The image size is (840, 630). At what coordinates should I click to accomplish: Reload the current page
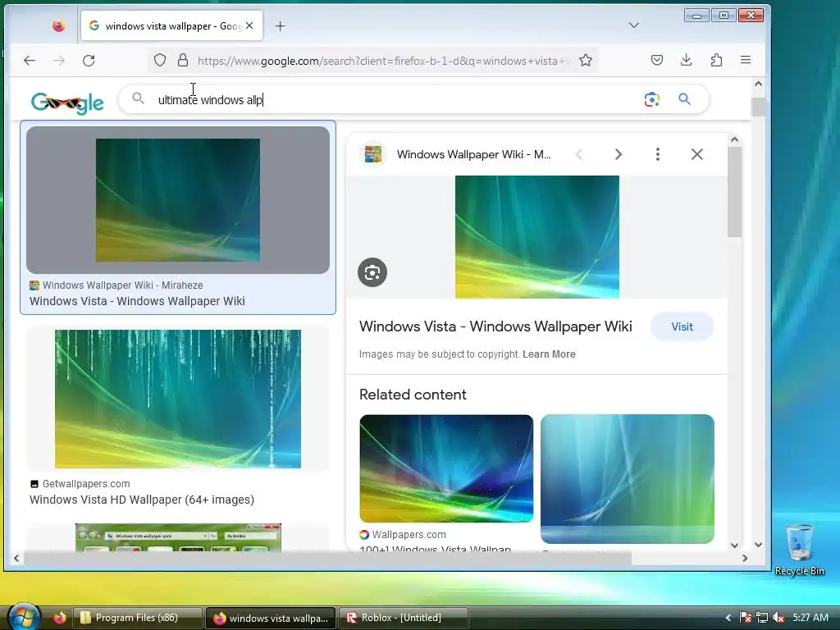click(x=89, y=61)
